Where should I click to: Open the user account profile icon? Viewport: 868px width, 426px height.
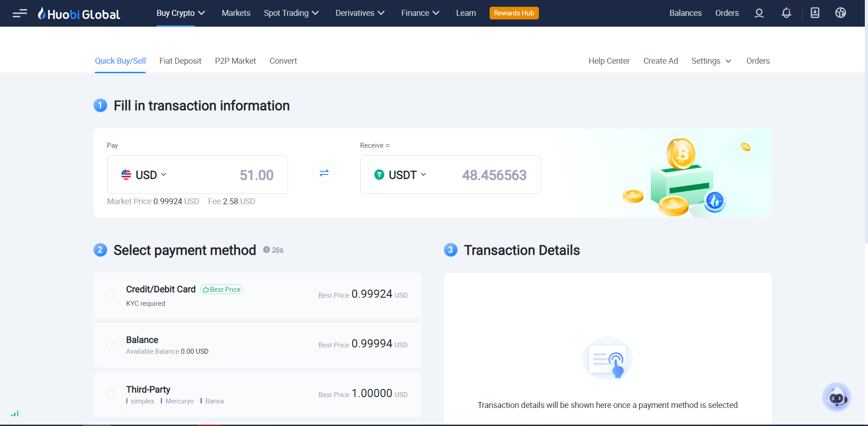click(759, 13)
